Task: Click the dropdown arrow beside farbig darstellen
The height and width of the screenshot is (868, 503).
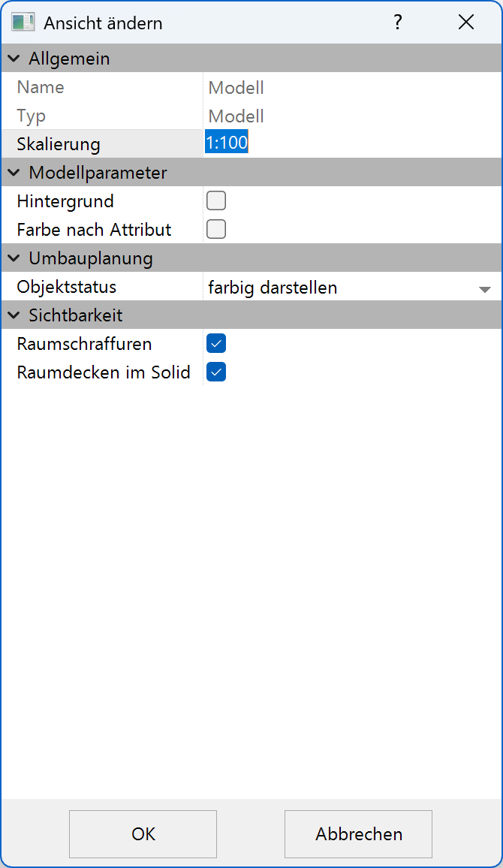Action: point(485,287)
